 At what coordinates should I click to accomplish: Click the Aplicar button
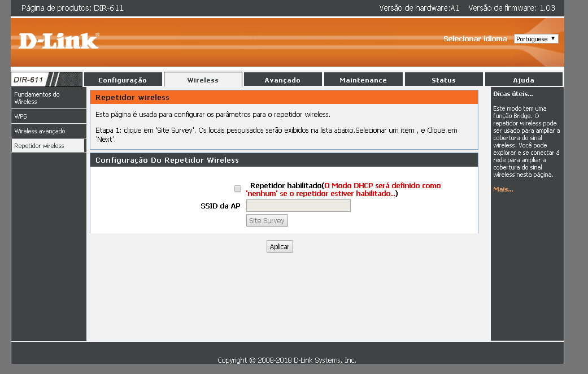(x=280, y=246)
